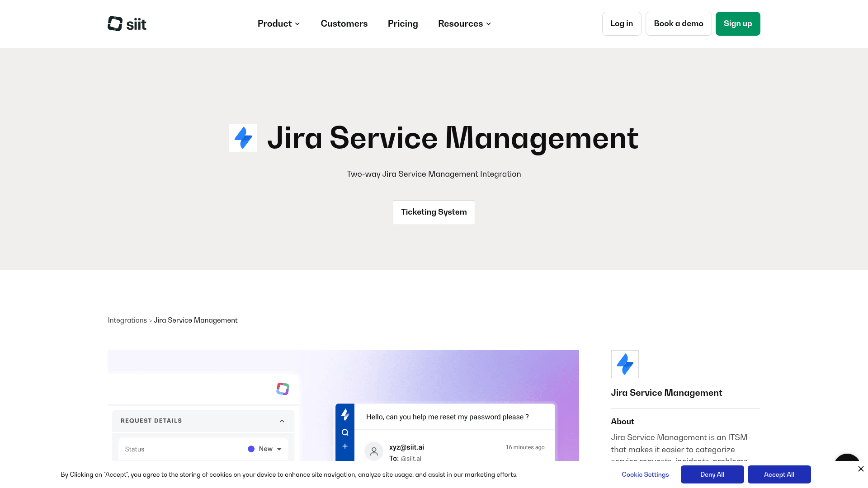Click the Jira bolt icon in the blue sidebar
Image resolution: width=868 pixels, height=488 pixels.
tap(345, 414)
